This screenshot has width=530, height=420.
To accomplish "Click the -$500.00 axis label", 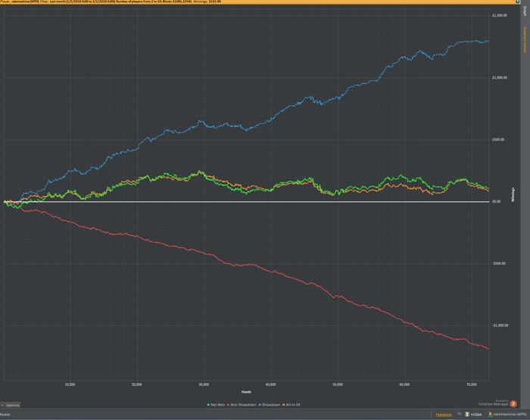I will point(499,263).
